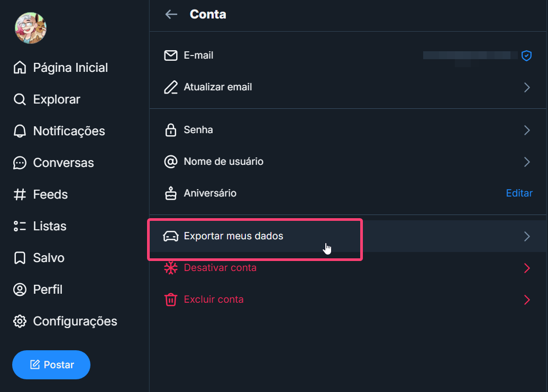Go to Página Inicial home icon

tap(20, 68)
